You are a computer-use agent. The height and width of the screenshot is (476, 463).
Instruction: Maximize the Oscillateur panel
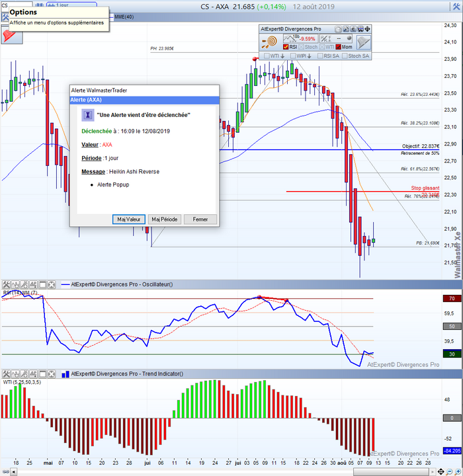pos(43,284)
